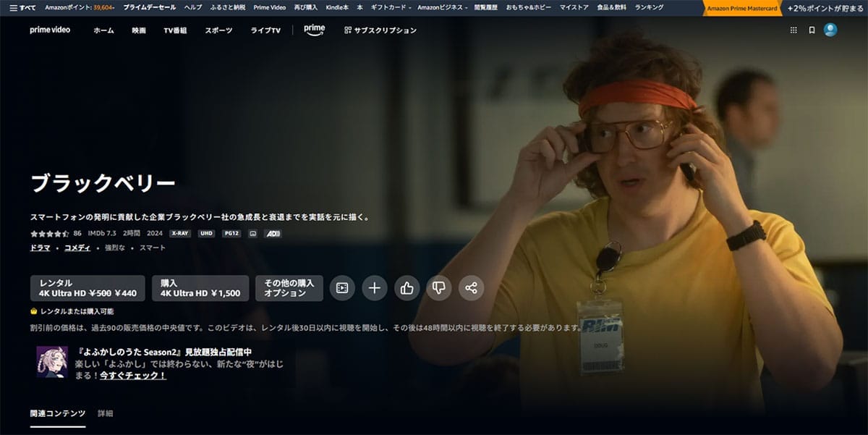This screenshot has height=435, width=868.
Task: Click the レンタルまたは購入可能 label
Action: (x=72, y=311)
